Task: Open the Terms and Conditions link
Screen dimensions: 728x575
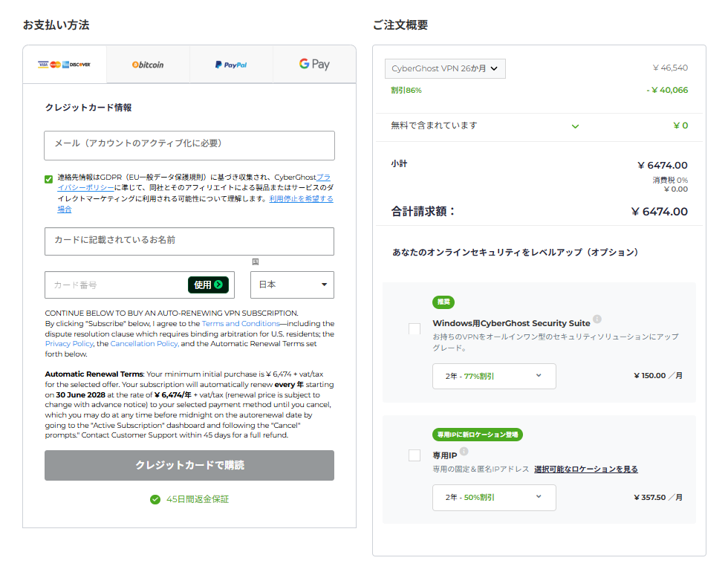Action: coord(241,323)
